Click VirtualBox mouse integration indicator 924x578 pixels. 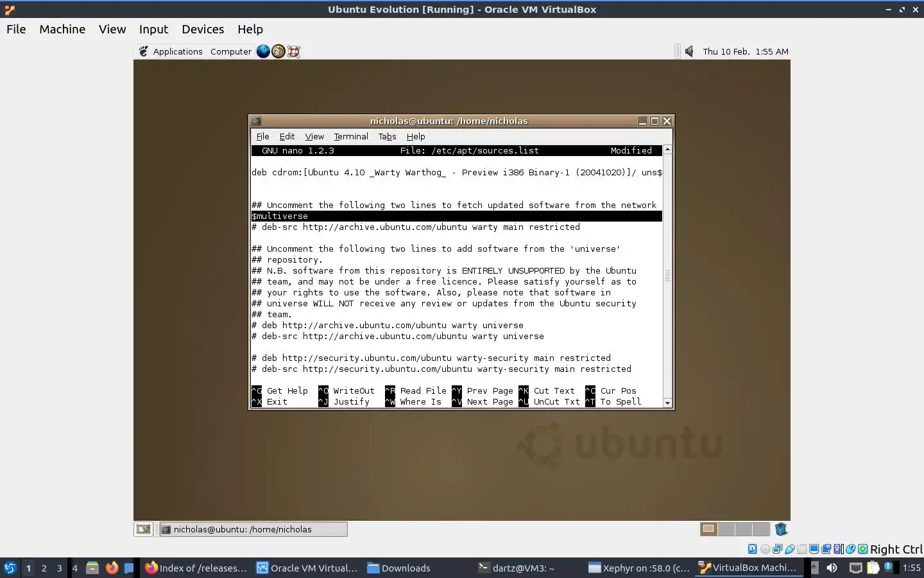850,549
